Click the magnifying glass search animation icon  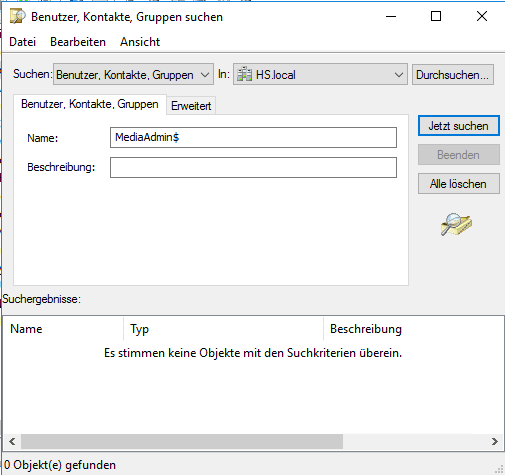456,224
